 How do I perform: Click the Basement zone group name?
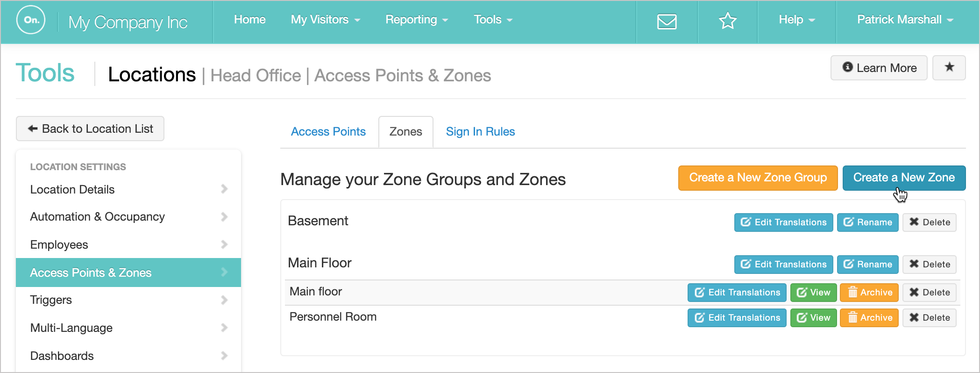coord(318,221)
